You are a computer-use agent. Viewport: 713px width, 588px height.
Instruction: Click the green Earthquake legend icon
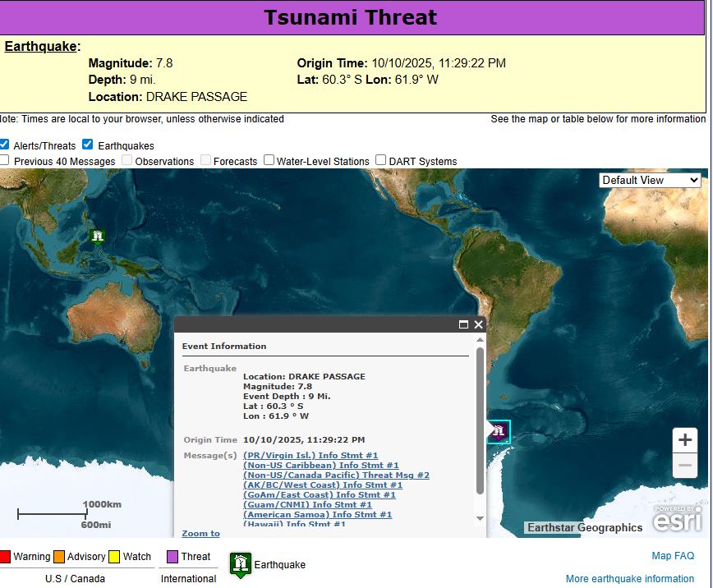(x=240, y=564)
